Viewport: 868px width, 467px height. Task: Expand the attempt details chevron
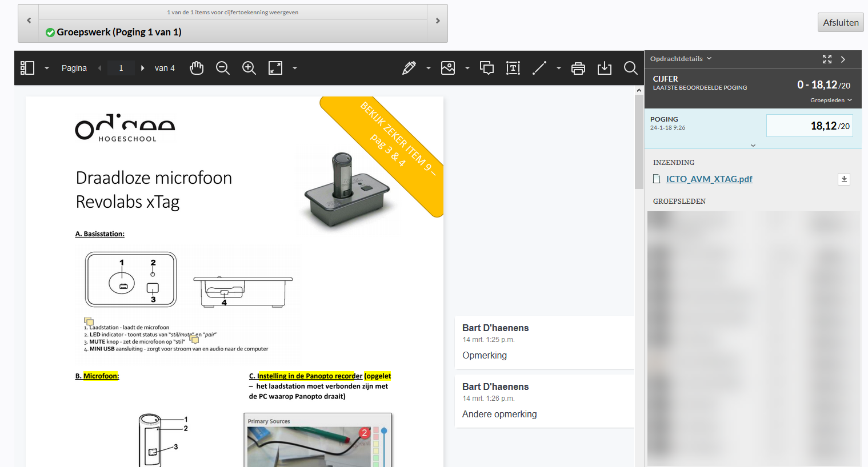[753, 145]
